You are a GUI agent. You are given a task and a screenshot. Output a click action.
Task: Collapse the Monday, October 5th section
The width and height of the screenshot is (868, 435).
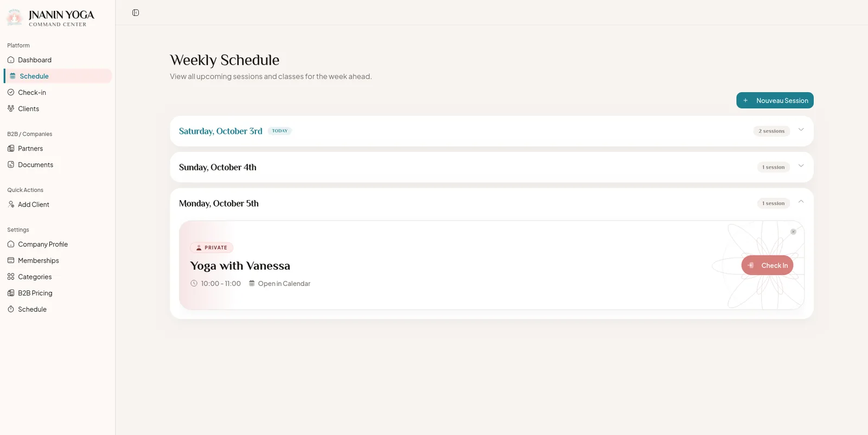(x=801, y=202)
